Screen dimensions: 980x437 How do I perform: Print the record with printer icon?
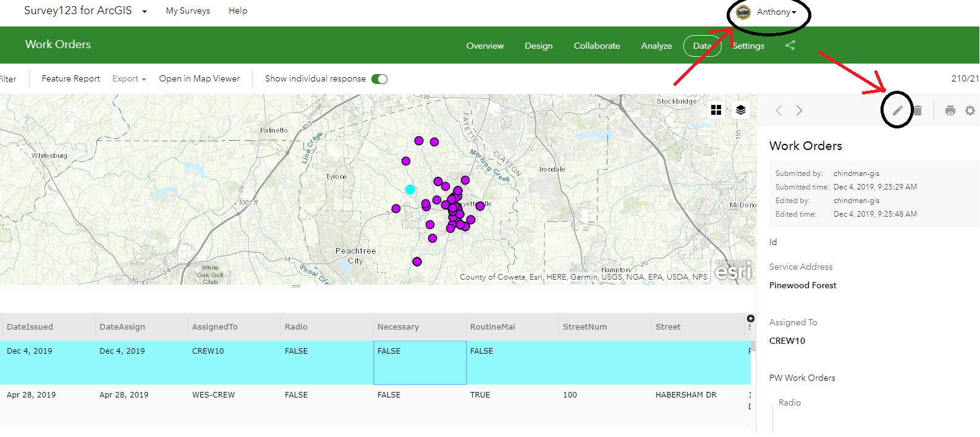tap(950, 110)
